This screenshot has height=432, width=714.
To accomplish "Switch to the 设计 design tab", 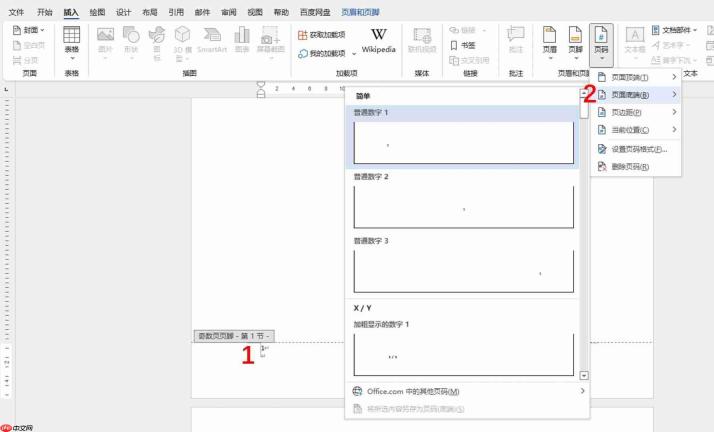I will [123, 12].
